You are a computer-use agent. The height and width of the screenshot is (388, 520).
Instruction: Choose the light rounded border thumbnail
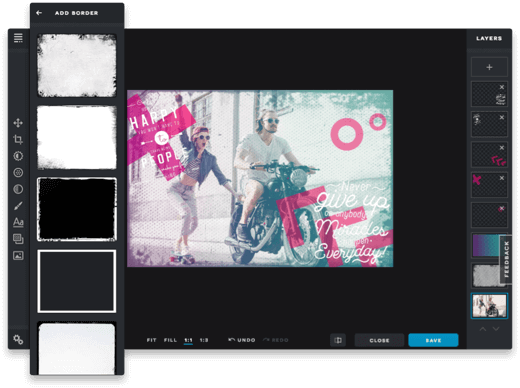click(x=77, y=348)
